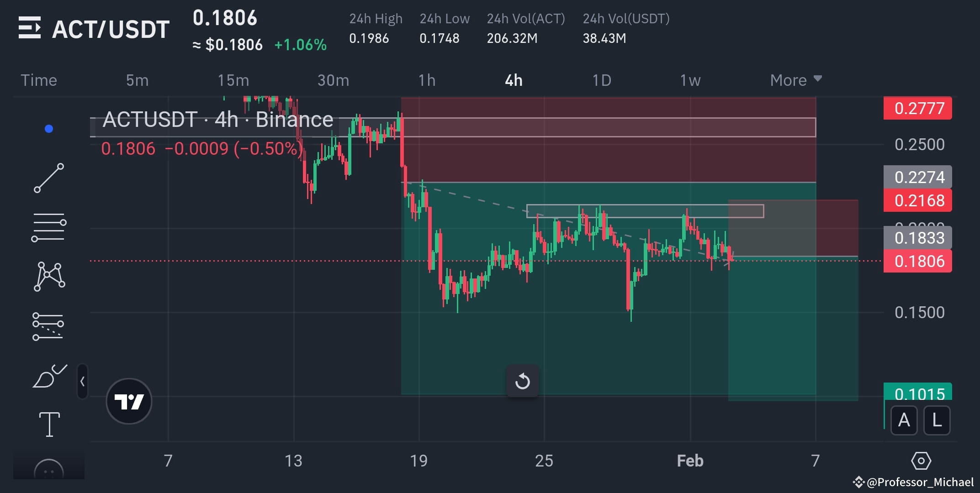Switch chart to the 1D timeframe
Image resolution: width=980 pixels, height=493 pixels.
tap(602, 79)
